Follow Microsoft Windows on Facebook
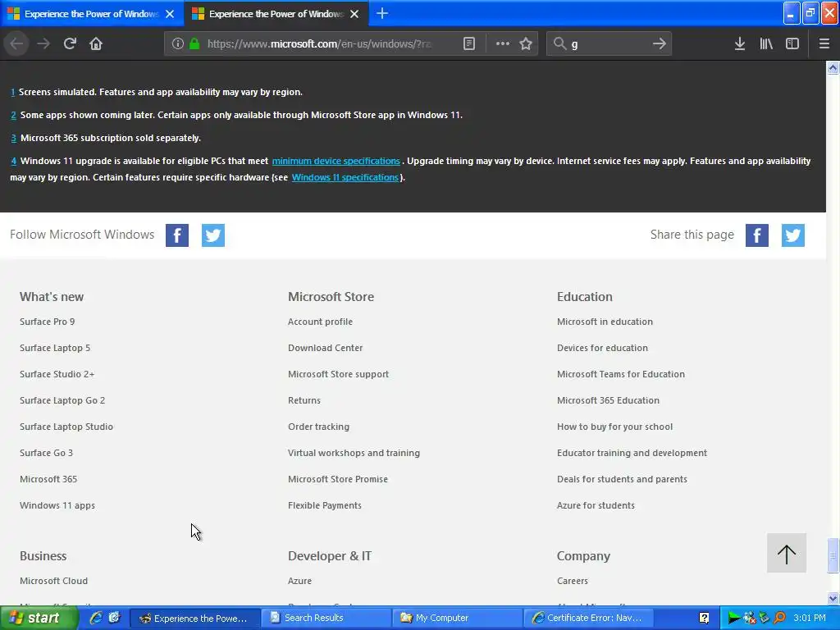Screen dimensions: 840x630 click(x=177, y=235)
